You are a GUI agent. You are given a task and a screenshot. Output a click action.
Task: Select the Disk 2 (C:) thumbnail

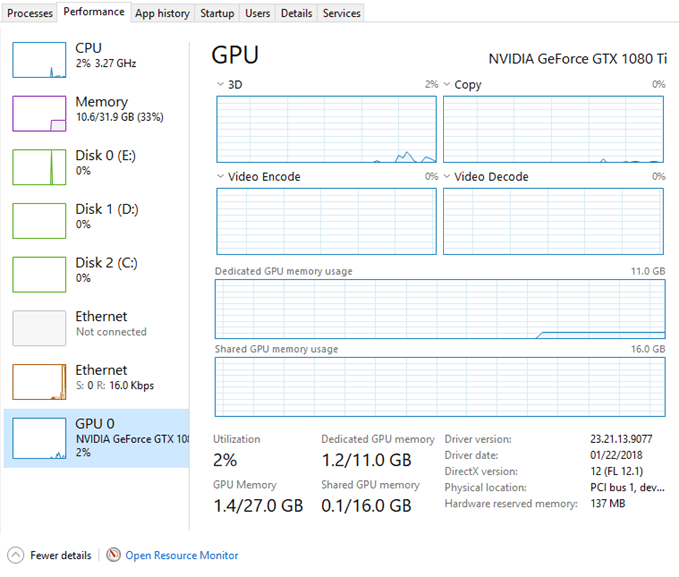tap(38, 274)
